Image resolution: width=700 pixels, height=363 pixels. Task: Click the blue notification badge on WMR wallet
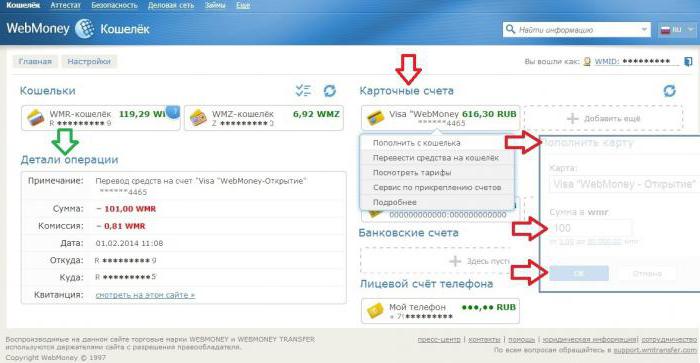[x=173, y=111]
